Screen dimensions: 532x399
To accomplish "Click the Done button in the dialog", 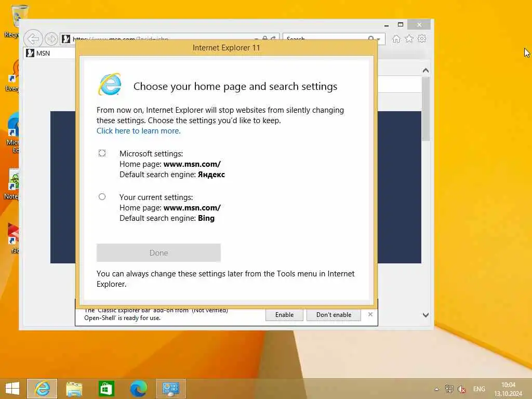I will pyautogui.click(x=158, y=253).
